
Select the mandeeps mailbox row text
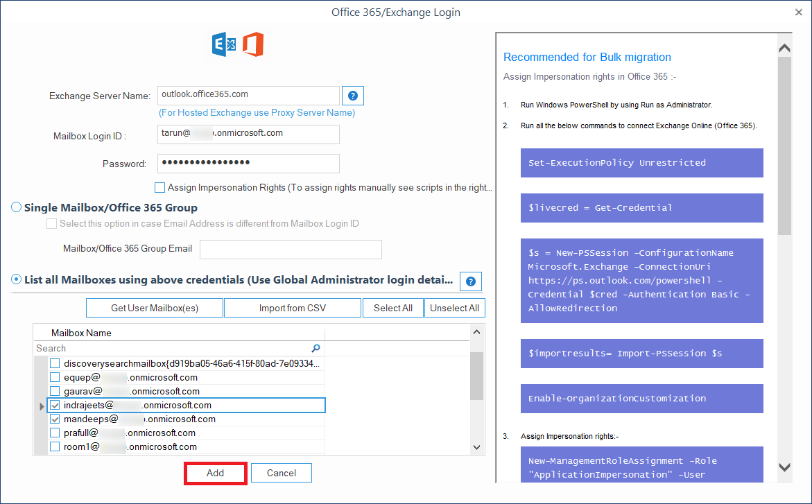pyautogui.click(x=139, y=419)
